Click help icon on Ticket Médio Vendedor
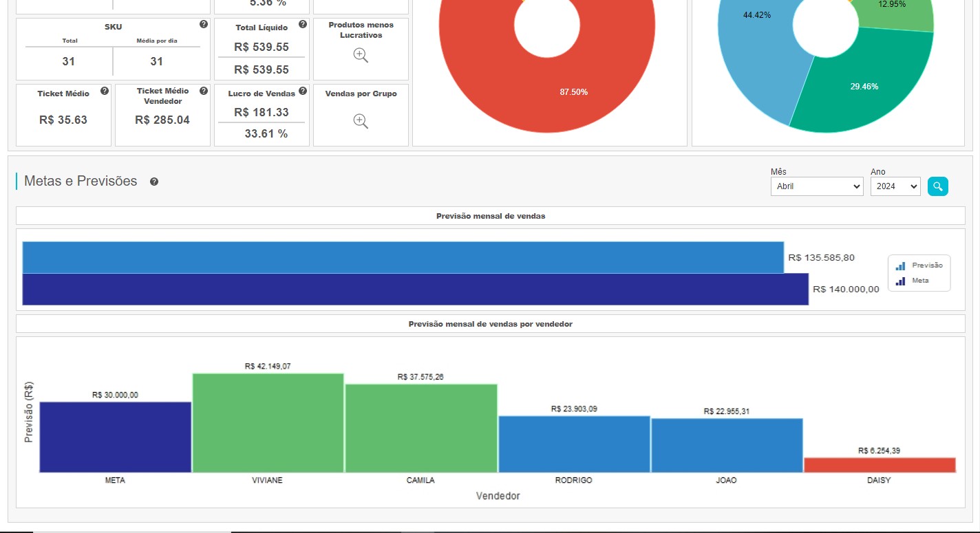This screenshot has width=980, height=533. (204, 91)
